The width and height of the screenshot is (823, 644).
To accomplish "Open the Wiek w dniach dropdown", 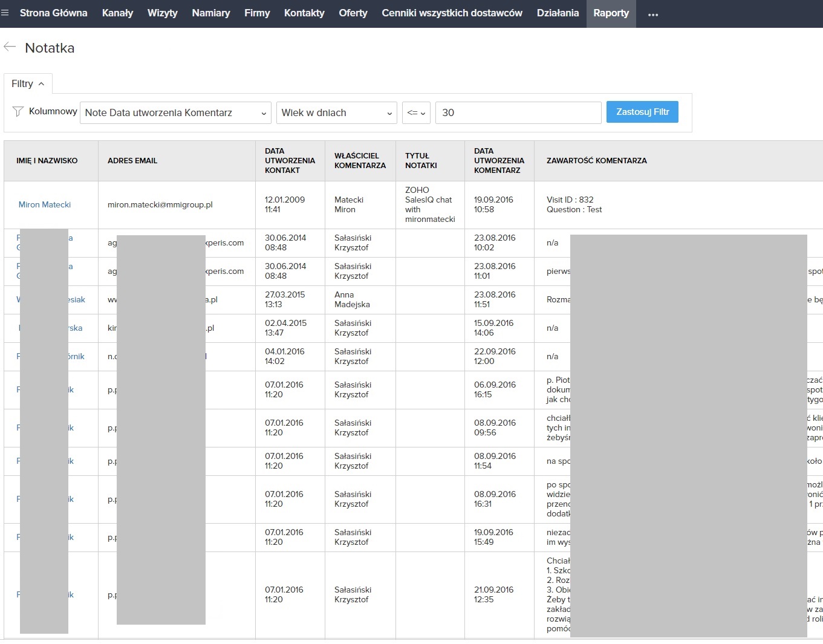I will [336, 112].
